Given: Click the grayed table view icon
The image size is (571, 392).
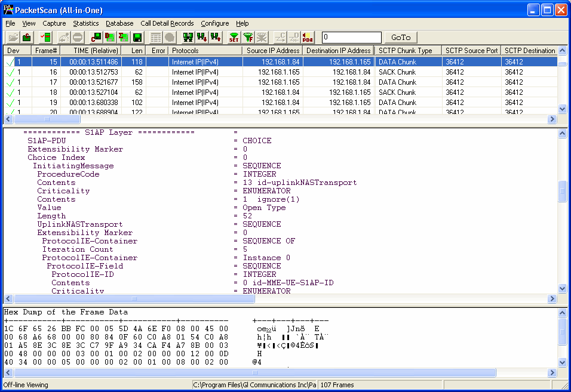Looking at the screenshot, I should click(156, 38).
